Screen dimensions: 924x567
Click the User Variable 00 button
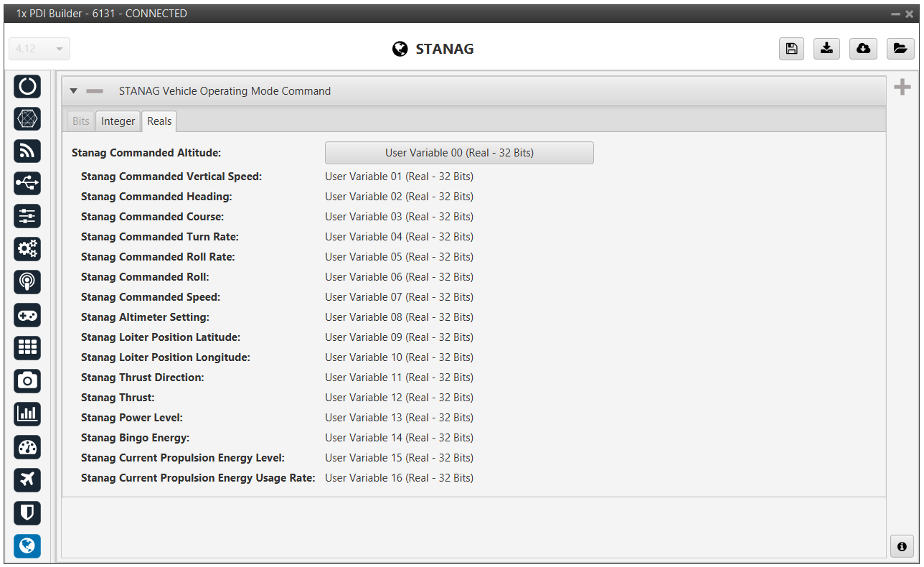(x=459, y=153)
